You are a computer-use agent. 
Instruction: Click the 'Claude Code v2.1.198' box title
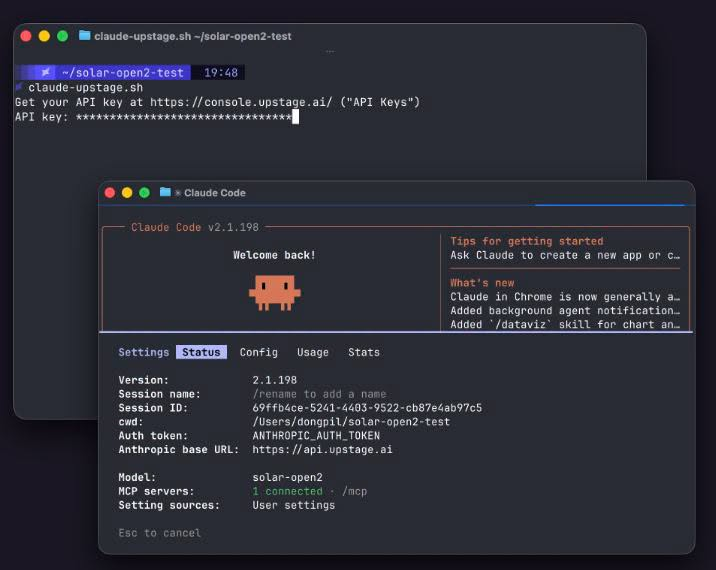click(x=195, y=227)
